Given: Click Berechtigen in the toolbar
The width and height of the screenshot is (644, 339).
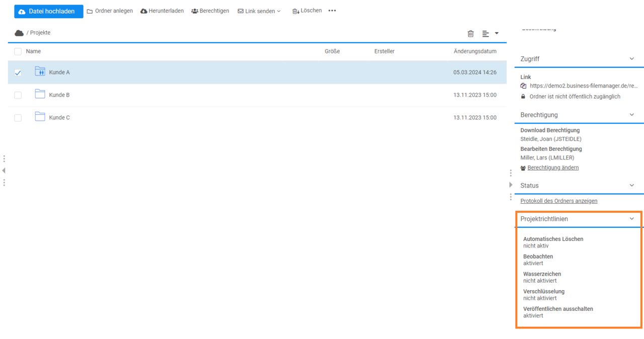Looking at the screenshot, I should tap(210, 11).
